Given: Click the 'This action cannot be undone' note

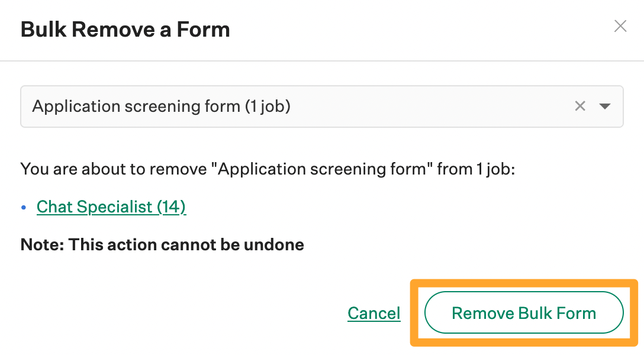Looking at the screenshot, I should point(162,244).
